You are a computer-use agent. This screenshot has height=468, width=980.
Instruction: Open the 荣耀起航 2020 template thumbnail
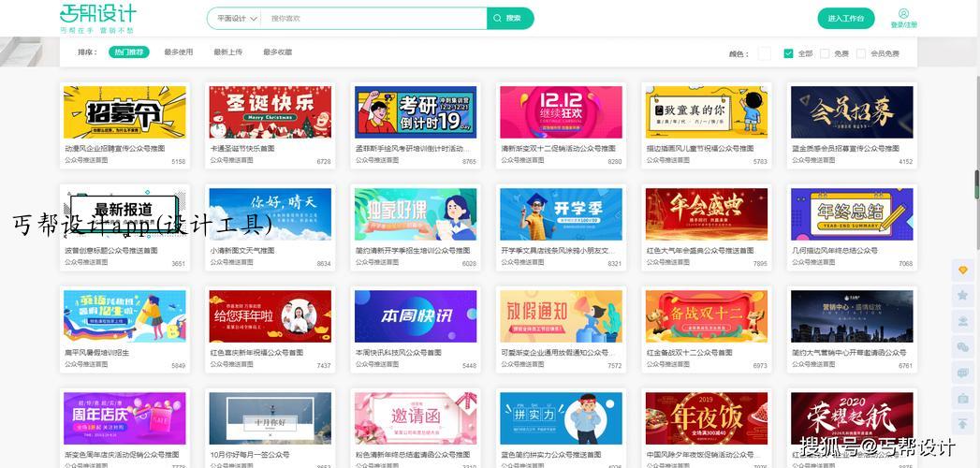(x=853, y=418)
